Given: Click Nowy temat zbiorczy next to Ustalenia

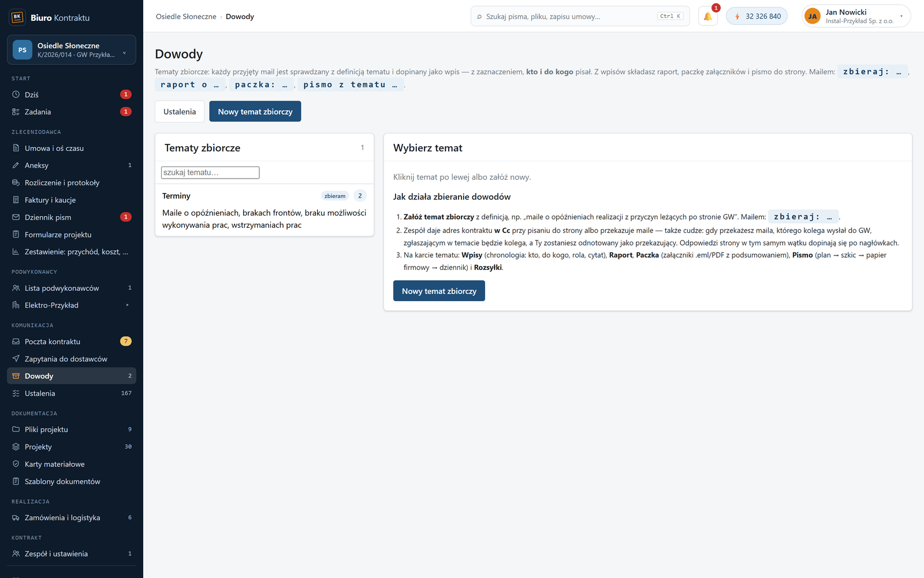Looking at the screenshot, I should pos(255,112).
